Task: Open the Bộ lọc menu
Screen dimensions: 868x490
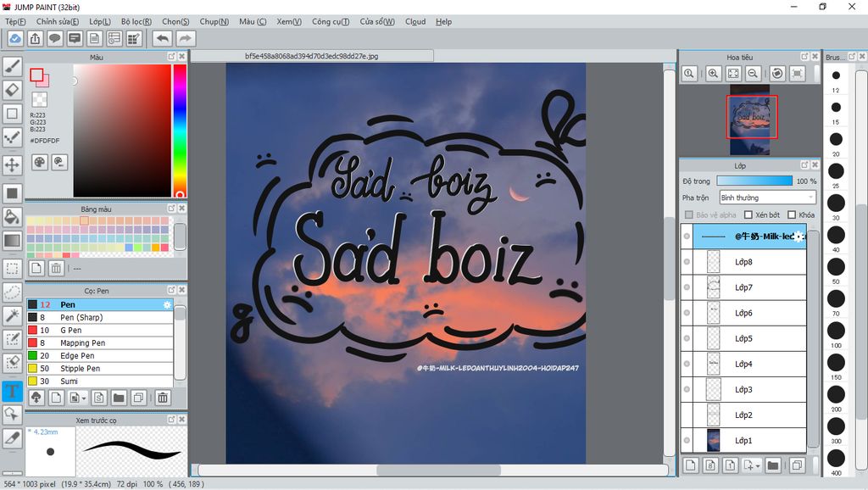Action: click(136, 21)
